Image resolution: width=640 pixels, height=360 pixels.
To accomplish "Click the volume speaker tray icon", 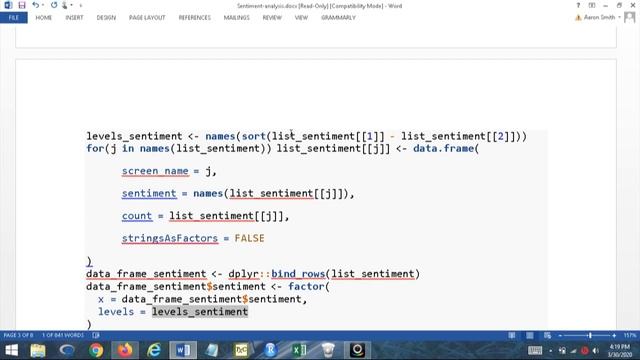I will pyautogui.click(x=596, y=351).
